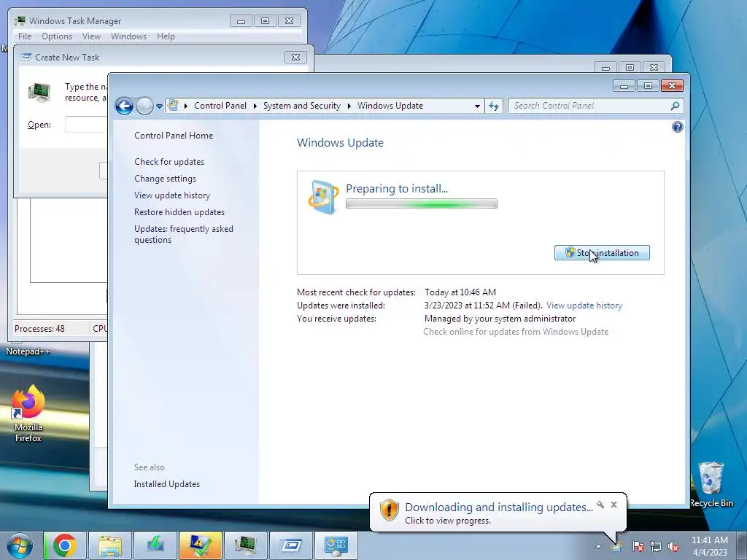Expand the arrow after System and Security breadcrumb
Image resolution: width=747 pixels, height=560 pixels.
(349, 106)
